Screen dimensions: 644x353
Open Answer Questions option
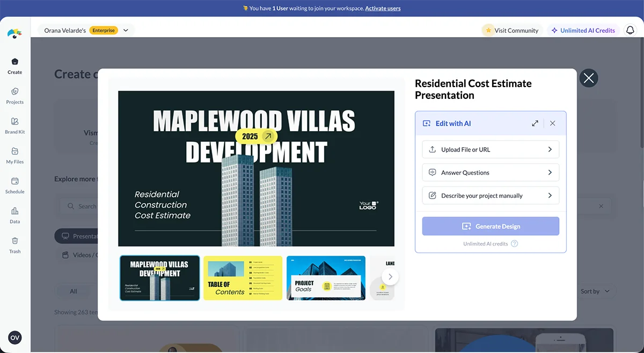pos(491,172)
